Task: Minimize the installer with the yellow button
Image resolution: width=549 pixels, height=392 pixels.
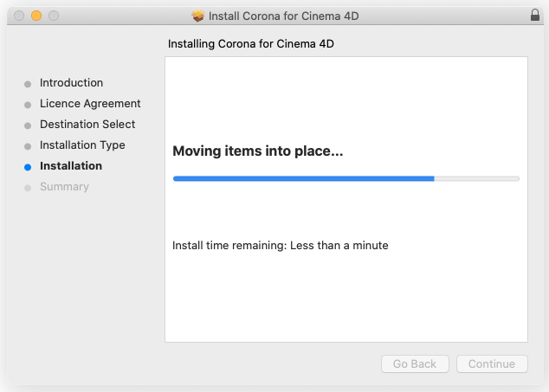Action: [36, 16]
